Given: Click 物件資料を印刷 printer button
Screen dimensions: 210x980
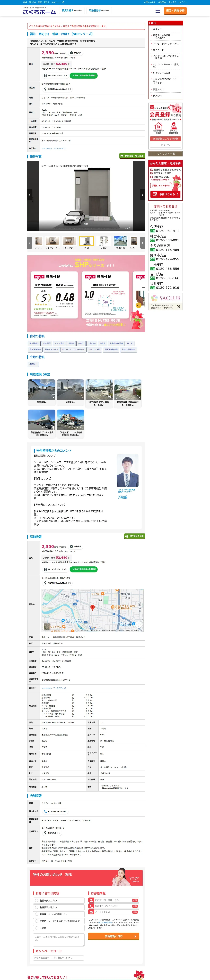Looking at the screenshot, I should coord(135,536).
